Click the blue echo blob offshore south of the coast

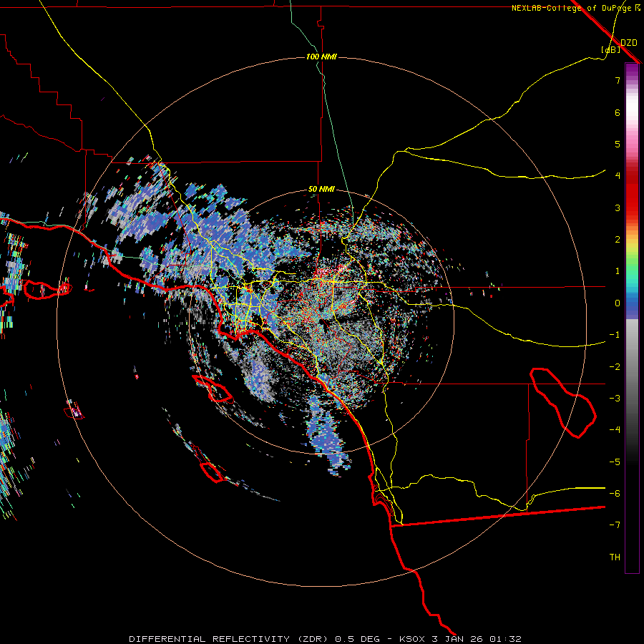point(328,435)
